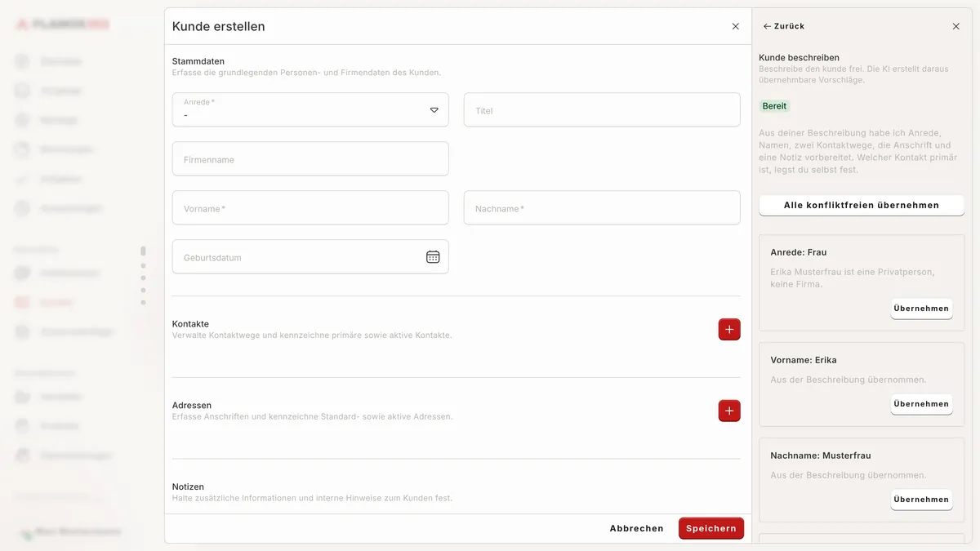The width and height of the screenshot is (980, 551).
Task: Click the Kontakte section heading
Action: pos(190,324)
